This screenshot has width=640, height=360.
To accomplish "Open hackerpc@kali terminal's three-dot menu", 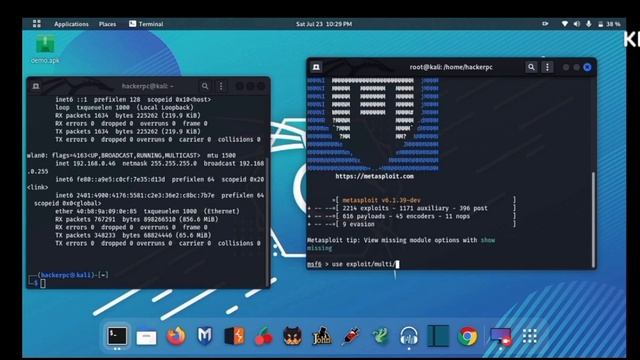I will pyautogui.click(x=221, y=86).
